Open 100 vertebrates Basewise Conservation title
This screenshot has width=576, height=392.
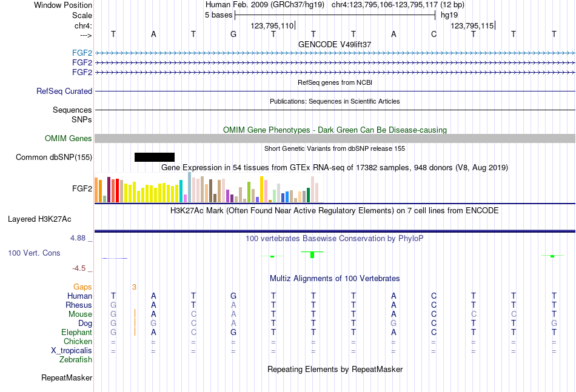[335, 239]
